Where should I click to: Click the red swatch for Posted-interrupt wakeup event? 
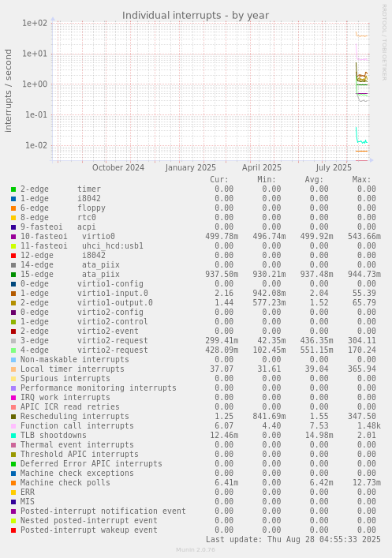(x=13, y=530)
